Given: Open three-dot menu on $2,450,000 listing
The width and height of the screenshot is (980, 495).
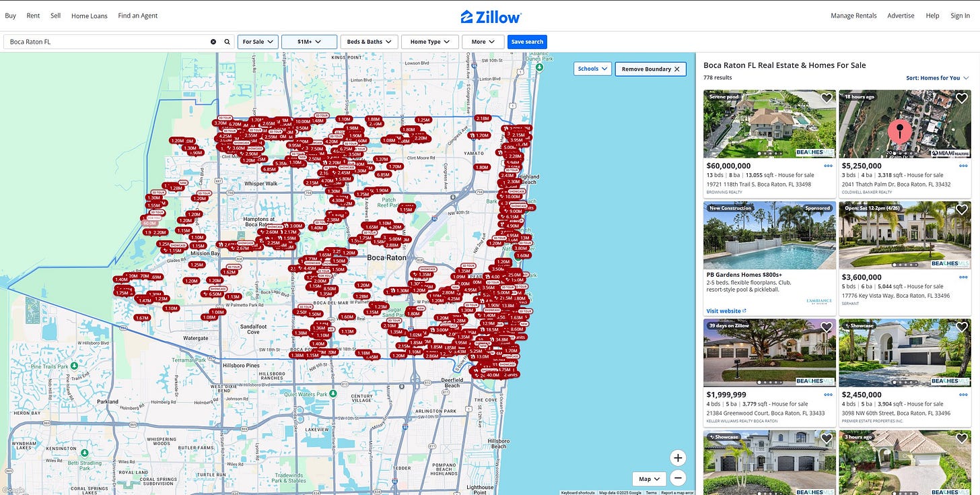Looking at the screenshot, I should [x=963, y=395].
